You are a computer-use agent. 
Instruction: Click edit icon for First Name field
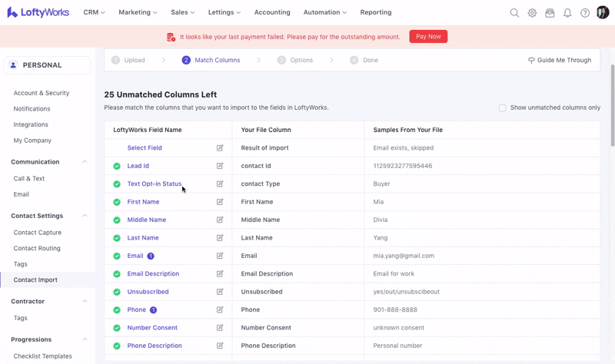[220, 202]
